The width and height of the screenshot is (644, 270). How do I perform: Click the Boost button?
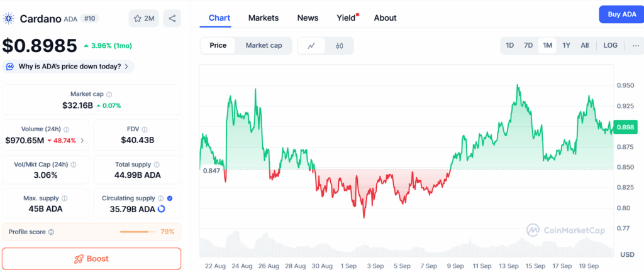pos(91,259)
